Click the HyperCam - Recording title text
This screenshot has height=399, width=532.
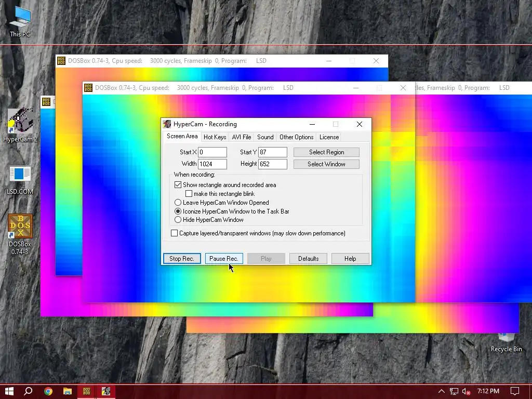click(x=205, y=124)
